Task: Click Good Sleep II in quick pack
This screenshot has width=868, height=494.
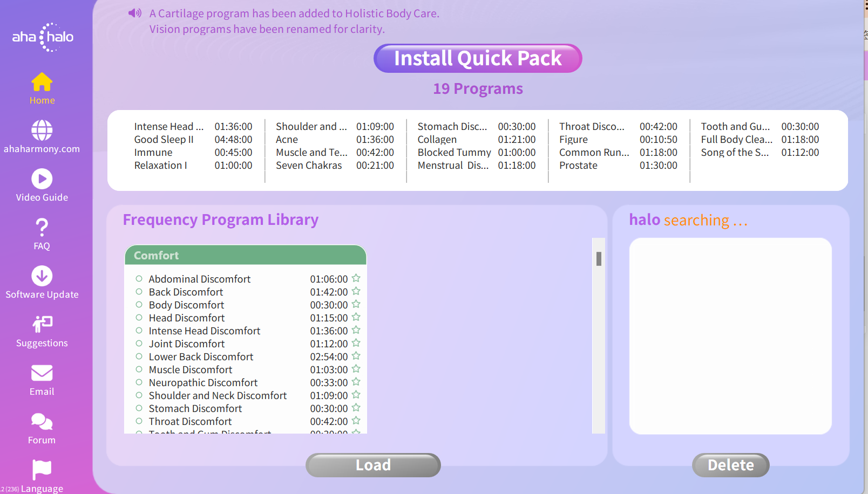Action: coord(164,140)
